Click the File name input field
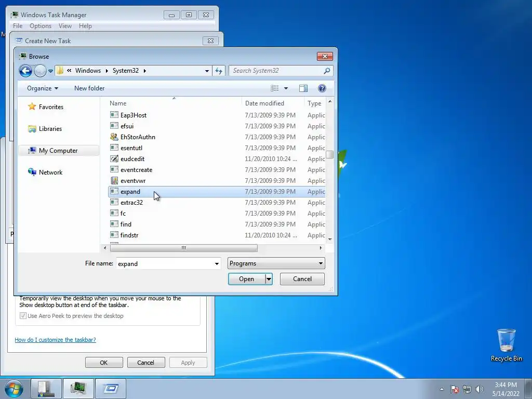Screen dimensions: 532x399 tap(164, 263)
